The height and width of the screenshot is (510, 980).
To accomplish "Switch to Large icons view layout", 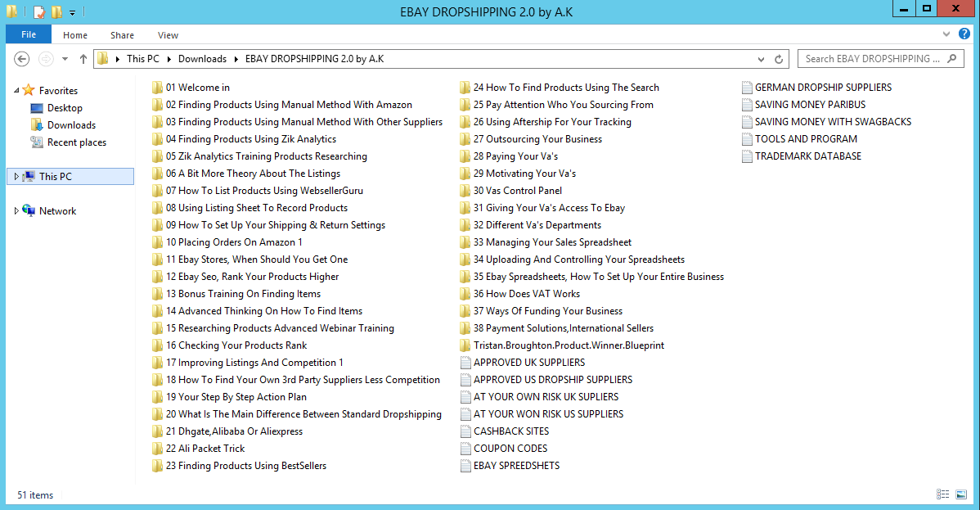I will (x=961, y=494).
